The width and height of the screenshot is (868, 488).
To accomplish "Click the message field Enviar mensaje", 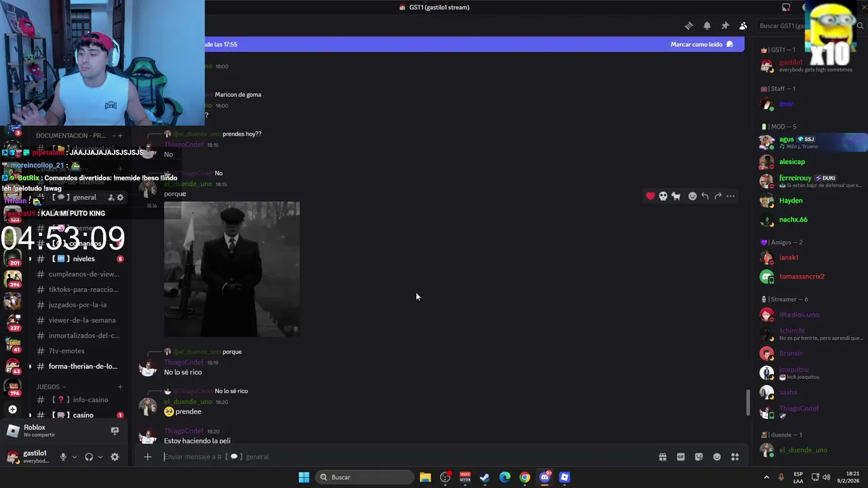I will [407, 457].
